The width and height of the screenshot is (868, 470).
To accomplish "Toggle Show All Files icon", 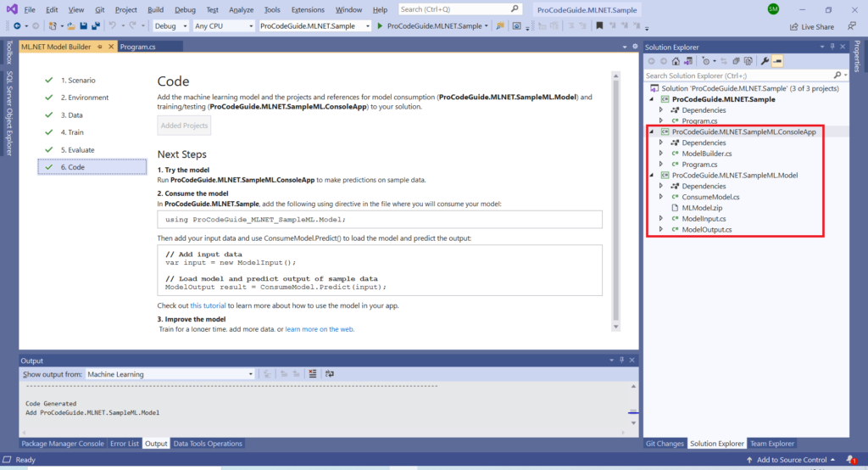I will (x=748, y=61).
